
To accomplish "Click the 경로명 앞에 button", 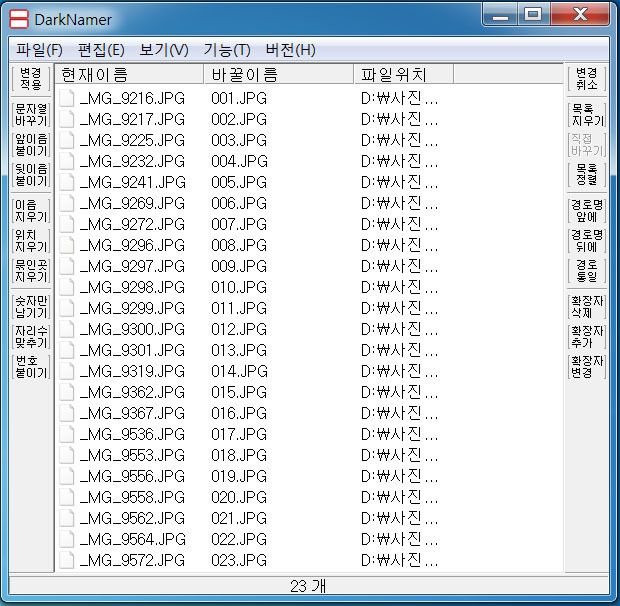I will [587, 211].
